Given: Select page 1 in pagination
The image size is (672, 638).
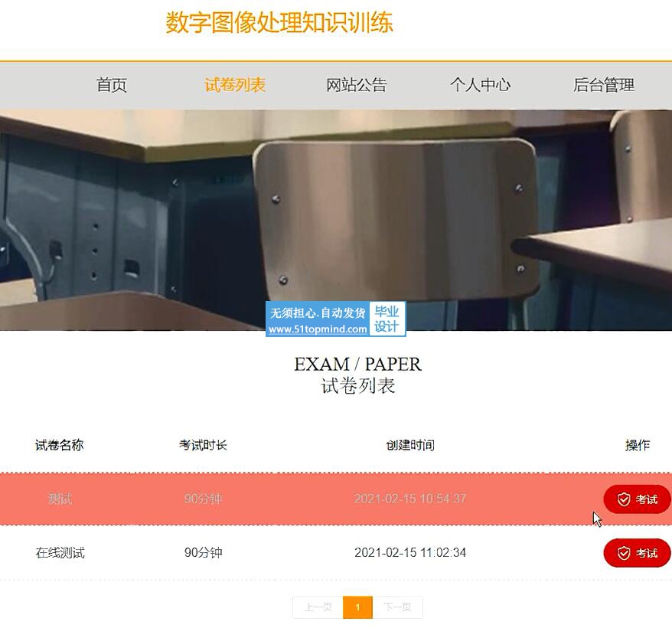Looking at the screenshot, I should (x=358, y=607).
